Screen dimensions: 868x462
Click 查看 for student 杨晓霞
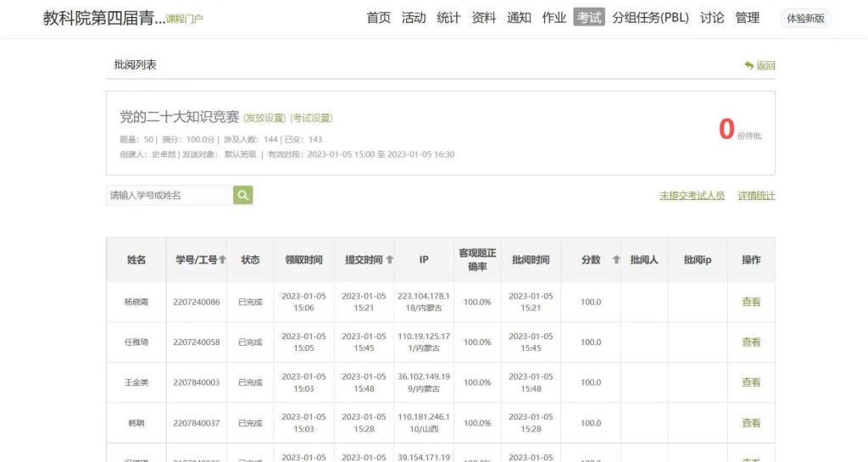coord(751,302)
